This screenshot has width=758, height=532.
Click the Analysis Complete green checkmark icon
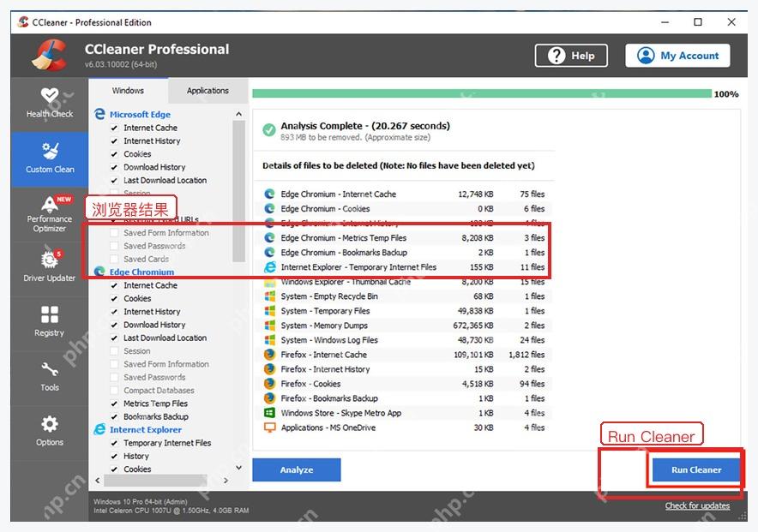pos(268,130)
